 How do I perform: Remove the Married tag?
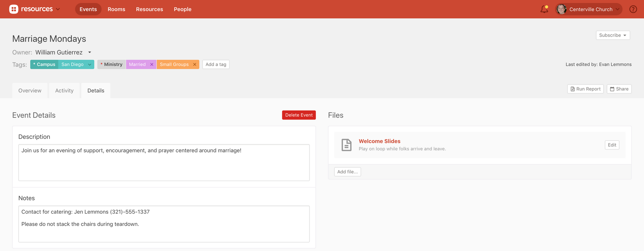point(152,64)
